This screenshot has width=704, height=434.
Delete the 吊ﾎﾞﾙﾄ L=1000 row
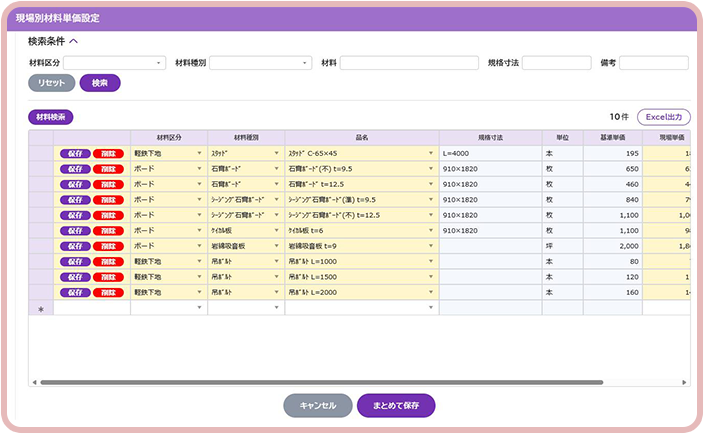pyautogui.click(x=108, y=262)
